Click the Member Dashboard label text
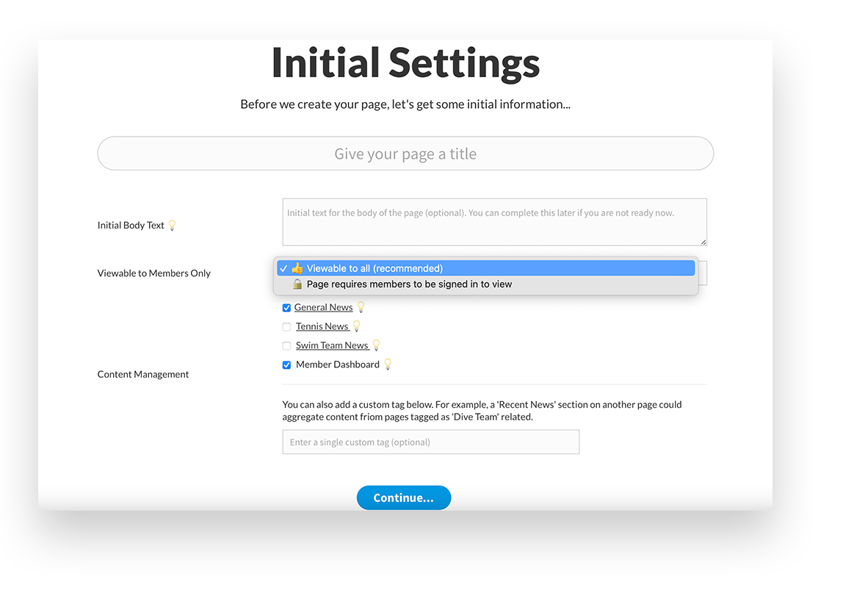Image resolution: width=868 pixels, height=590 pixels. [337, 364]
